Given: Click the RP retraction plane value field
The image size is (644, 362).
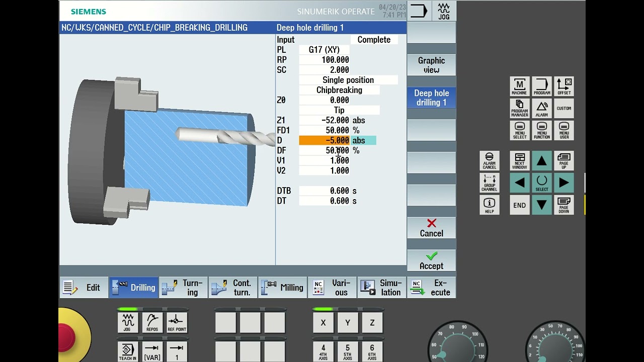Looking at the screenshot, I should click(x=324, y=60).
